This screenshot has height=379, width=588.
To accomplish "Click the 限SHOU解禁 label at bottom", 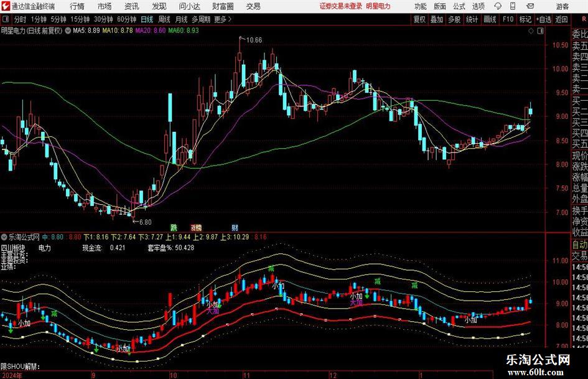I will (21, 367).
